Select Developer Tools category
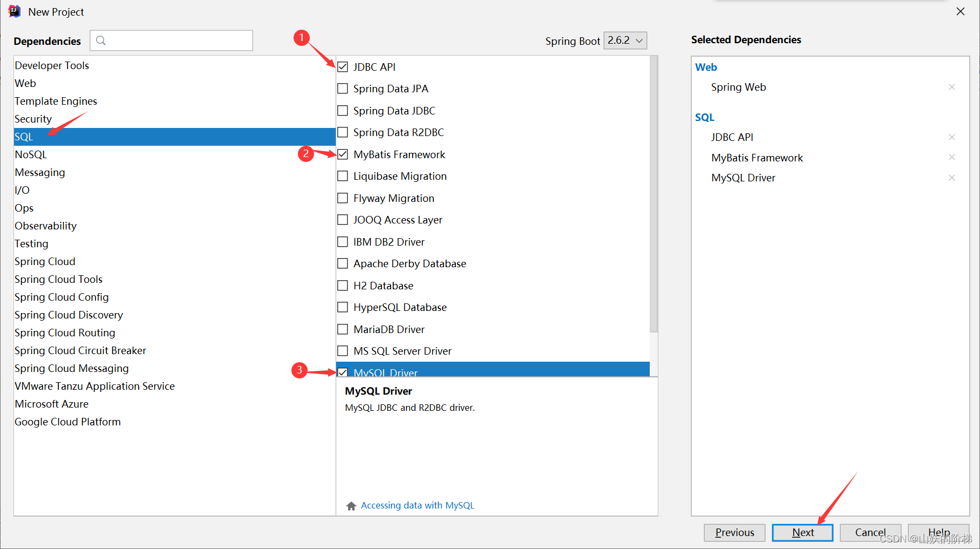The height and width of the screenshot is (549, 980). [x=174, y=65]
